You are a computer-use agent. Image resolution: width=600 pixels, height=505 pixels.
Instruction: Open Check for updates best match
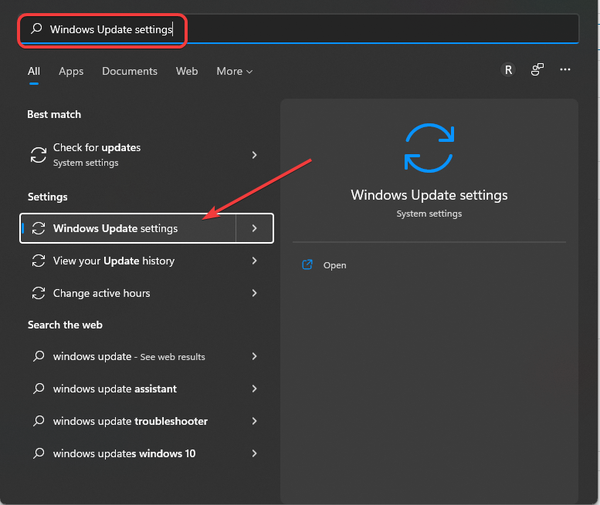click(x=146, y=155)
